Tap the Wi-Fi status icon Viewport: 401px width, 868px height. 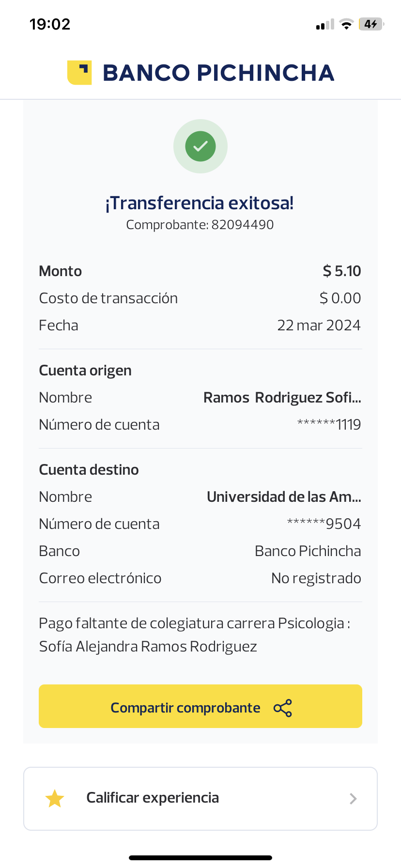pyautogui.click(x=346, y=24)
